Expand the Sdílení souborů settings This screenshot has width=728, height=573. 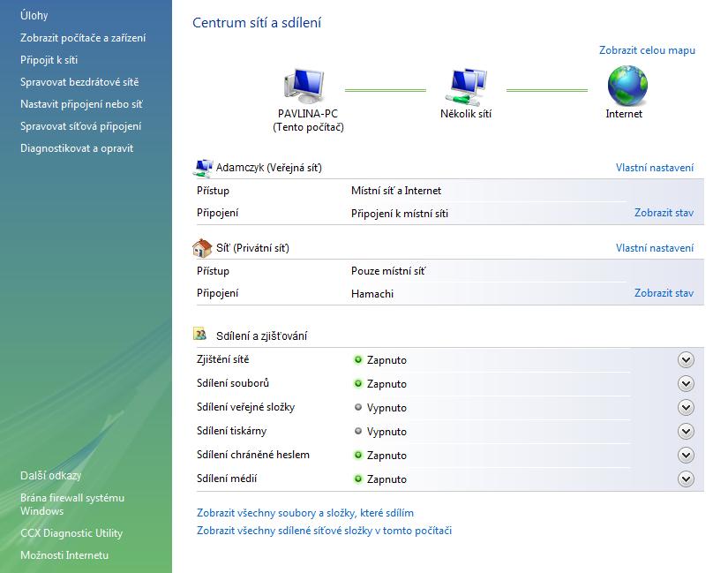click(686, 384)
